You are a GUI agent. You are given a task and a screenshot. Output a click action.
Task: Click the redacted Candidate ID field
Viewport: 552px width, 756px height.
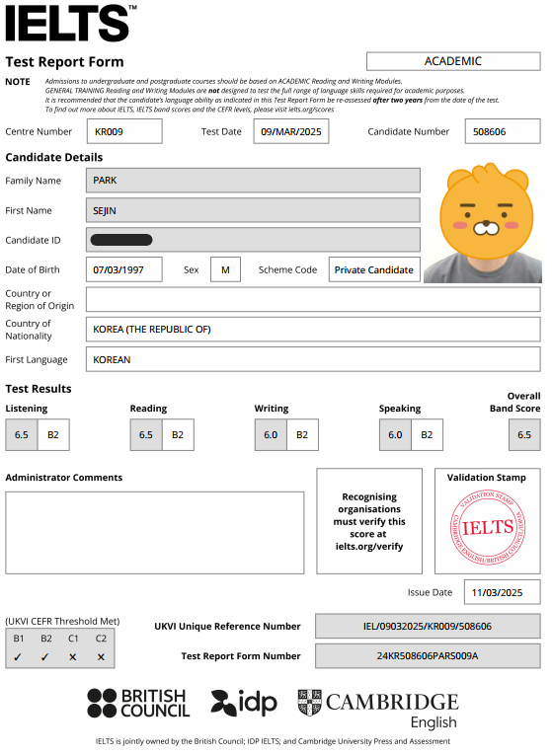253,240
